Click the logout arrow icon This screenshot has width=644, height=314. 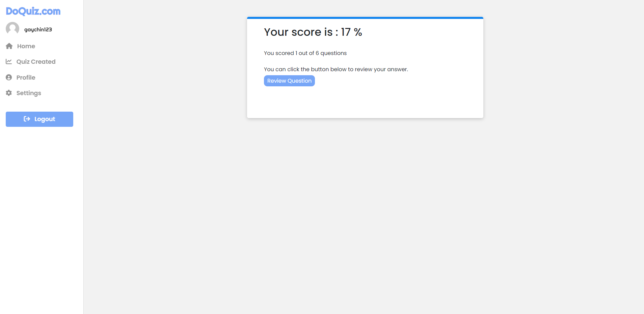pyautogui.click(x=27, y=119)
